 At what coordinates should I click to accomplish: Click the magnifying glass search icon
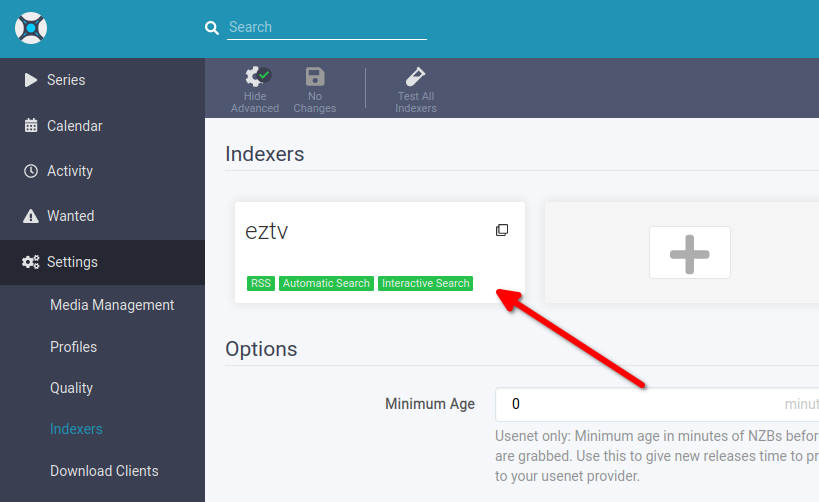pos(212,28)
